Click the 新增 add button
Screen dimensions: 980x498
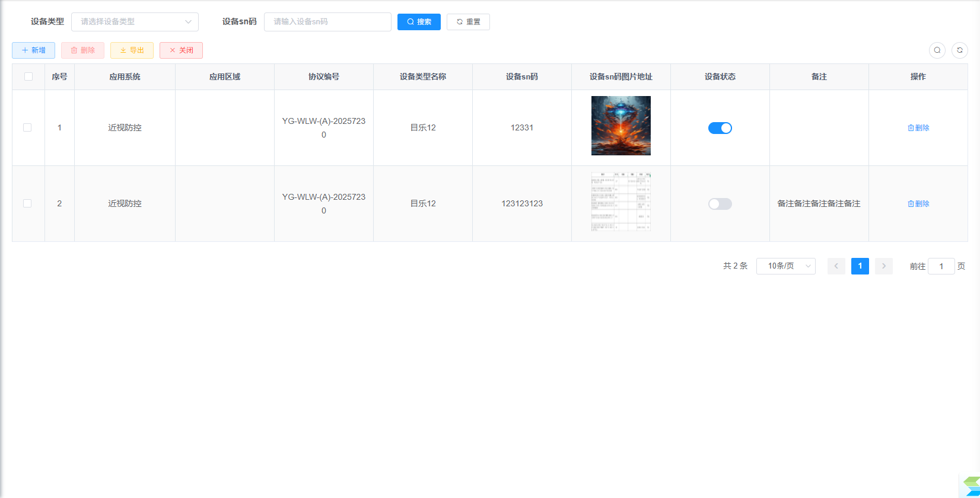point(33,50)
